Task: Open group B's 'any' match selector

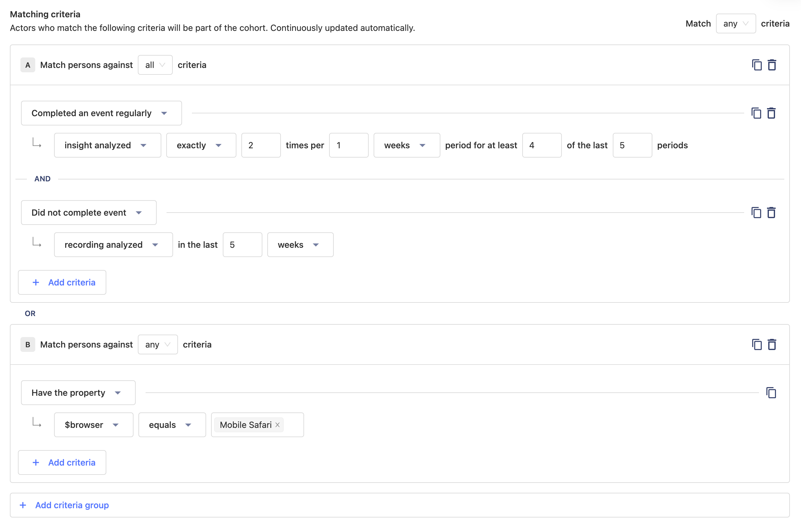Action: 158,344
